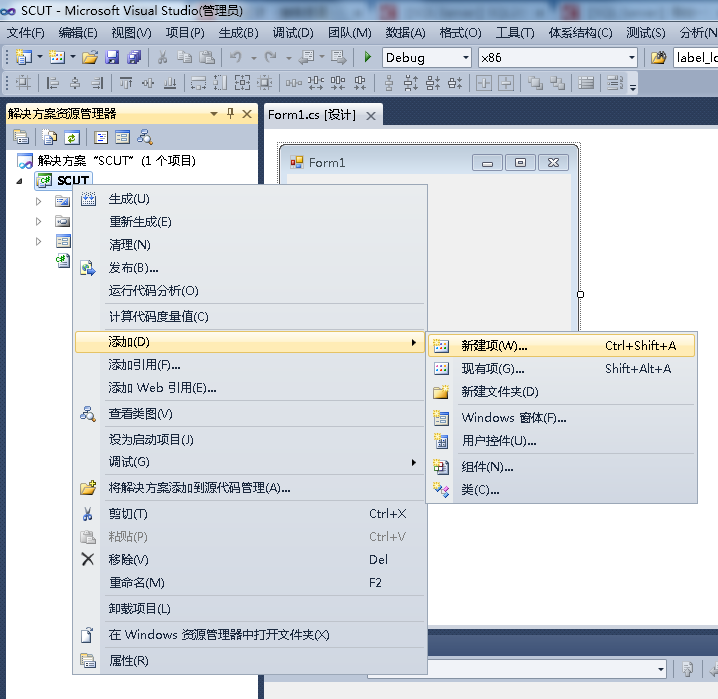
Task: Open the New Project icon dropdown arrow
Action: tap(39, 58)
